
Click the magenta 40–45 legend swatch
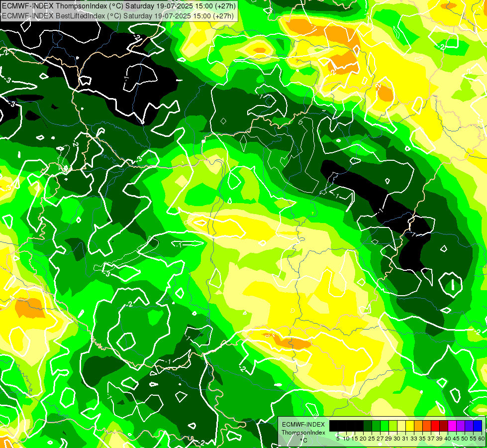click(452, 426)
